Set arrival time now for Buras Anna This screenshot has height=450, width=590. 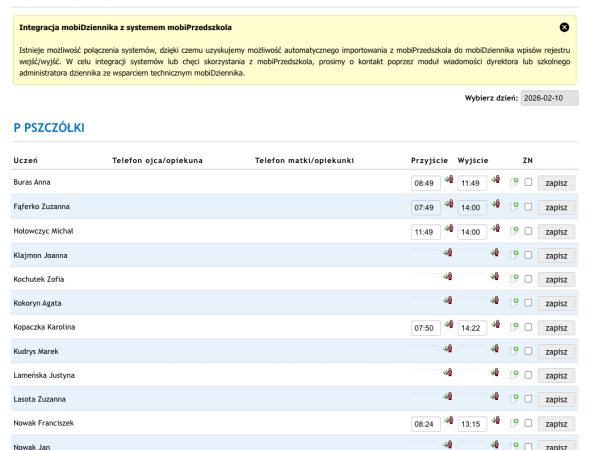coord(449,179)
